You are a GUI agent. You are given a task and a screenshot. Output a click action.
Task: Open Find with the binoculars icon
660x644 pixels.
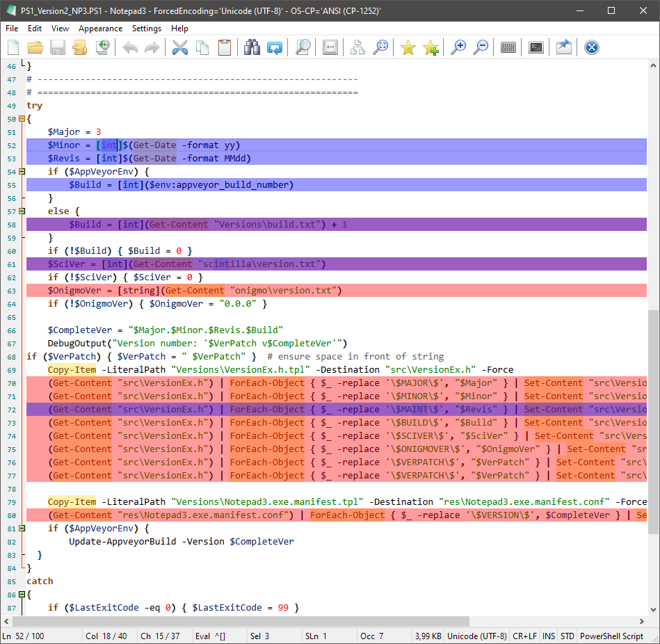[x=252, y=47]
